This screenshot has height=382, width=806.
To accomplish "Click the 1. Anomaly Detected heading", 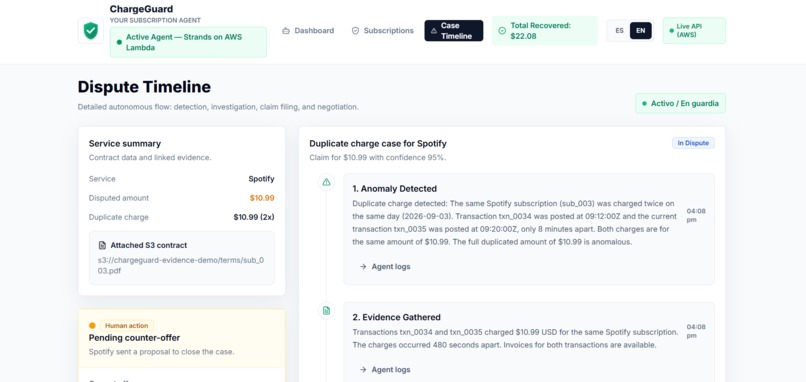I will pyautogui.click(x=395, y=189).
